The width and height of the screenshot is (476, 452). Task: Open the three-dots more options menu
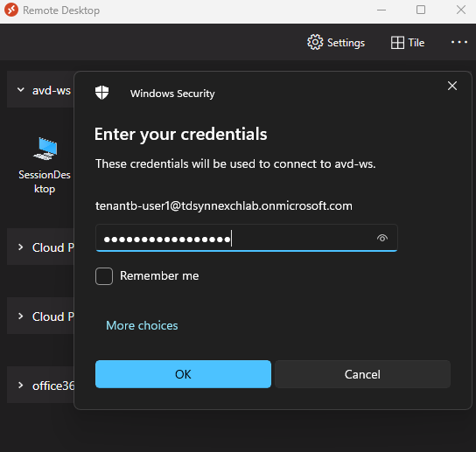(459, 42)
